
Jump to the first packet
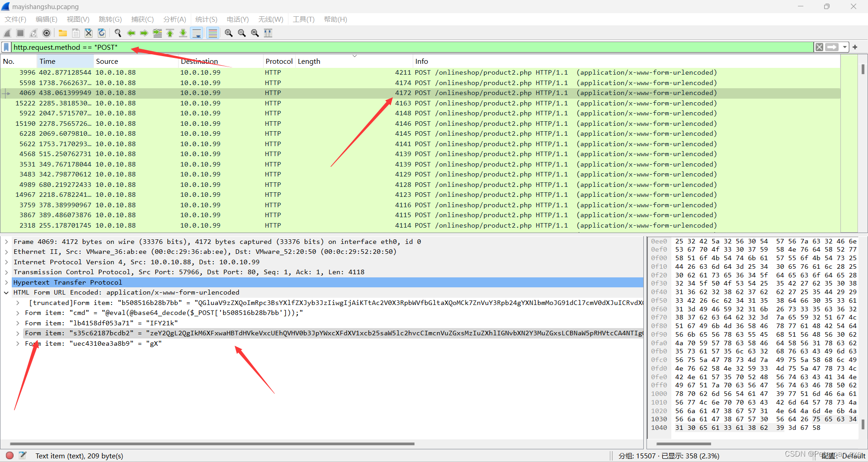coord(170,33)
